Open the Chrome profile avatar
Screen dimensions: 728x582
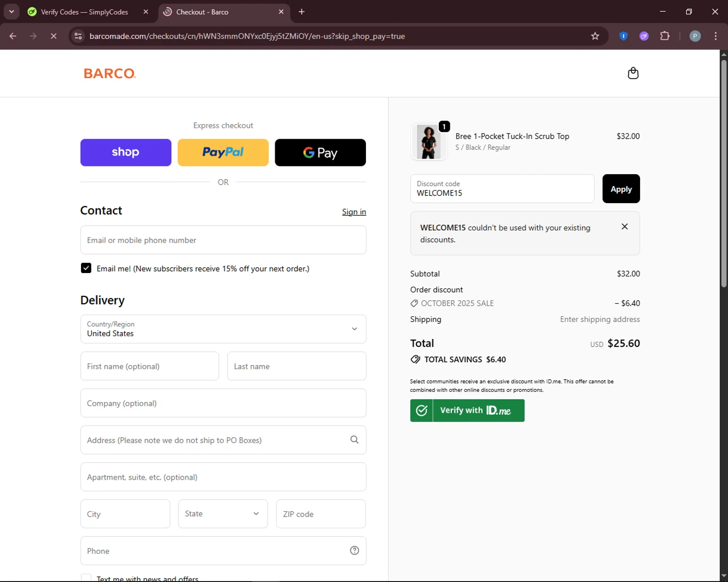695,36
